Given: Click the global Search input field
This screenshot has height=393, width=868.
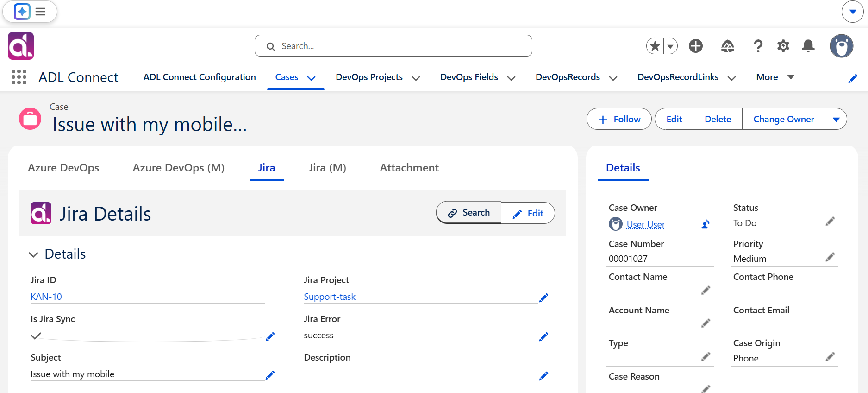Looking at the screenshot, I should [393, 46].
